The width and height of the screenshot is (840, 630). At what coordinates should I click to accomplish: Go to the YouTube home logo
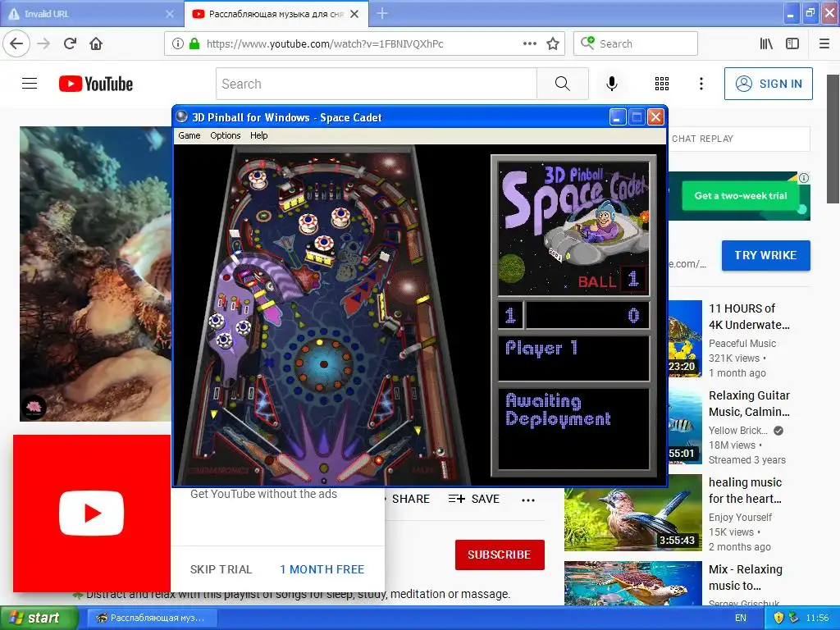(96, 84)
